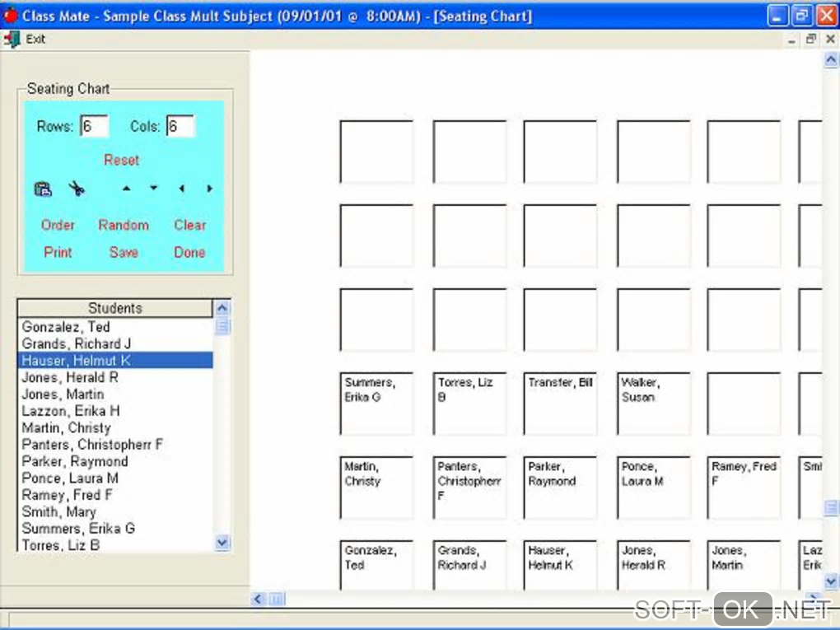Click the Done button
840x630 pixels.
(189, 252)
